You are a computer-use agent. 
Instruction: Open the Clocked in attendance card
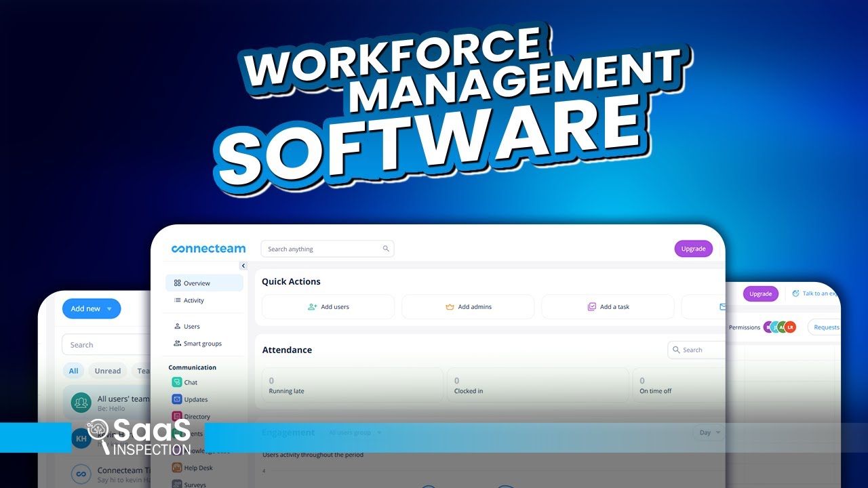(x=538, y=386)
